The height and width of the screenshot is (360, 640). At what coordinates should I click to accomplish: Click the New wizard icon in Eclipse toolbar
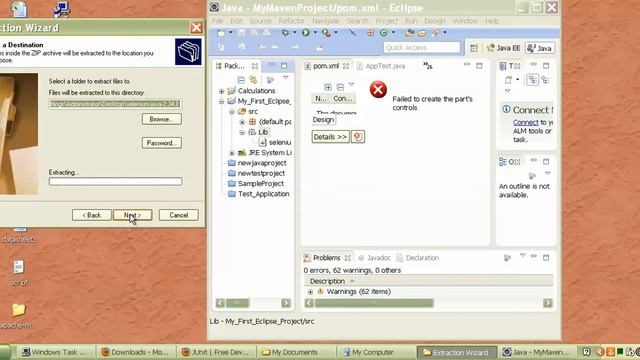click(x=221, y=33)
